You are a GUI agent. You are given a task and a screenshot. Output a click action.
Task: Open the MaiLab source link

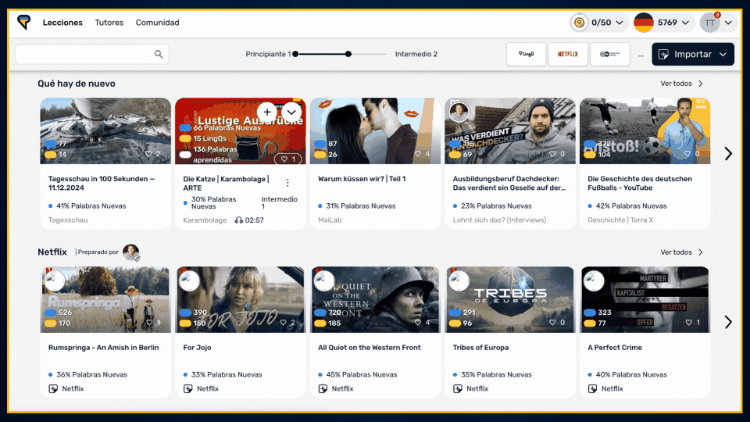tap(330, 220)
